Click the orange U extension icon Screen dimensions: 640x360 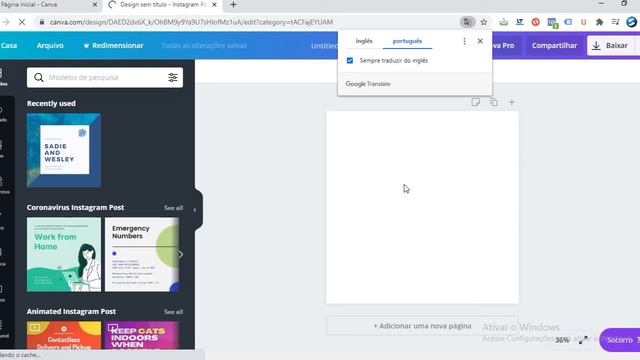[584, 22]
